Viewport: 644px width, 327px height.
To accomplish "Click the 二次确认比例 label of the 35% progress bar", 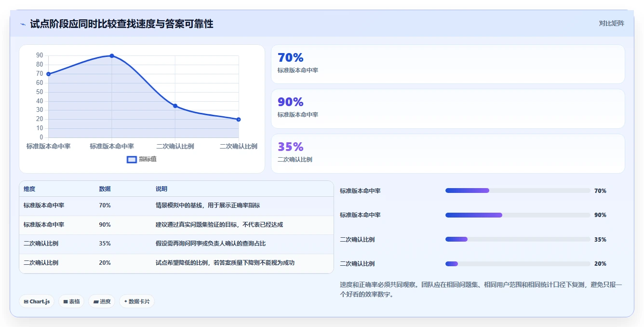I will 357,240.
